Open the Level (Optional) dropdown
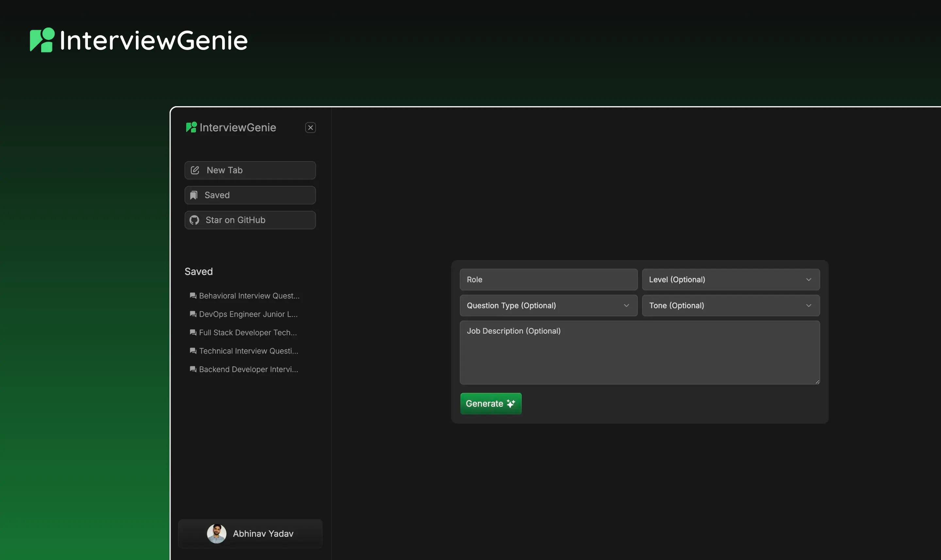The image size is (941, 560). click(731, 280)
